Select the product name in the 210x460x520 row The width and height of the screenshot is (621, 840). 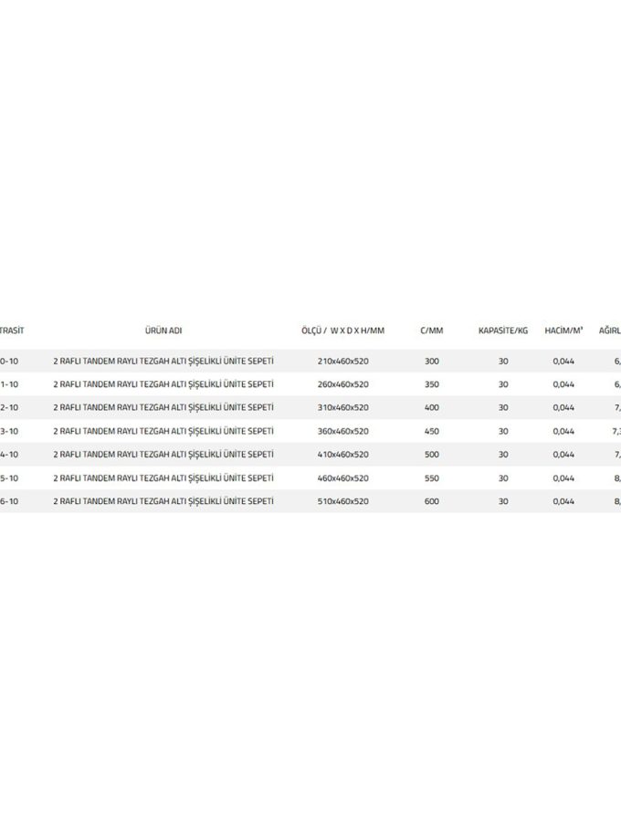click(x=164, y=361)
